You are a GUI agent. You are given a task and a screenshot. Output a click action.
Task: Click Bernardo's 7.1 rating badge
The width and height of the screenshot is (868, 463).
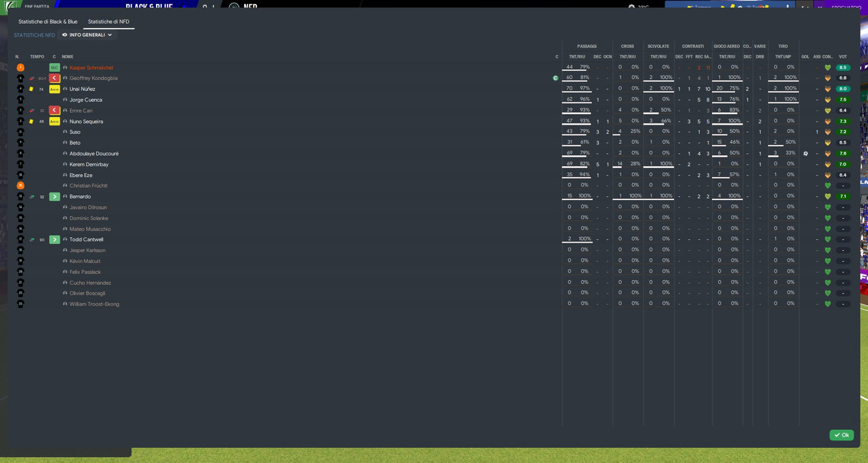(843, 197)
